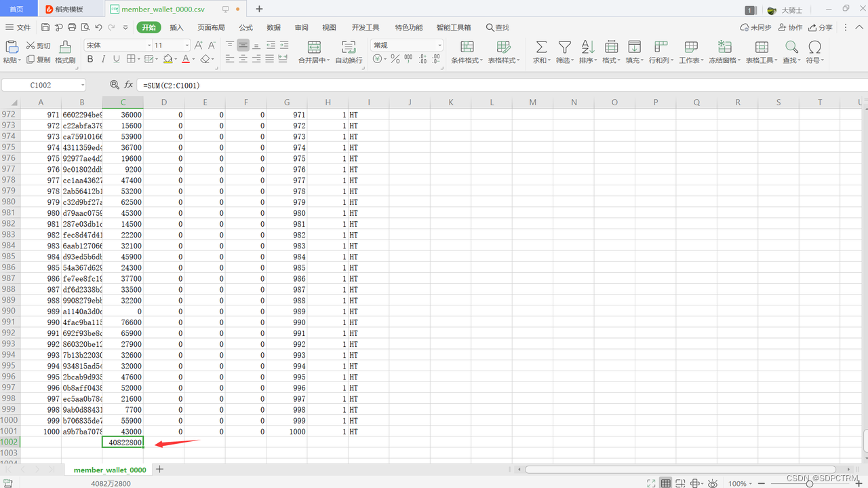
Task: Click the Worksheet (工作表) icon
Action: coord(691,47)
